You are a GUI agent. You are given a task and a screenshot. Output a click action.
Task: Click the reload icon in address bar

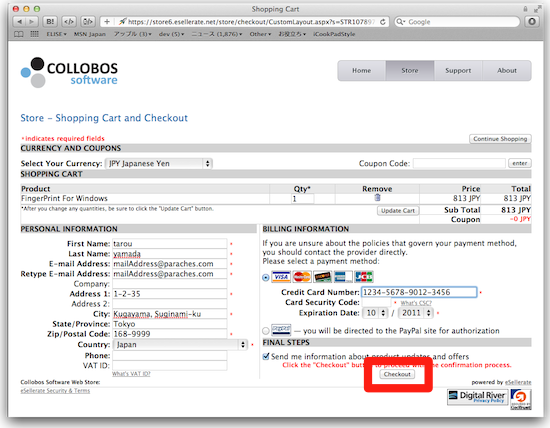click(383, 22)
